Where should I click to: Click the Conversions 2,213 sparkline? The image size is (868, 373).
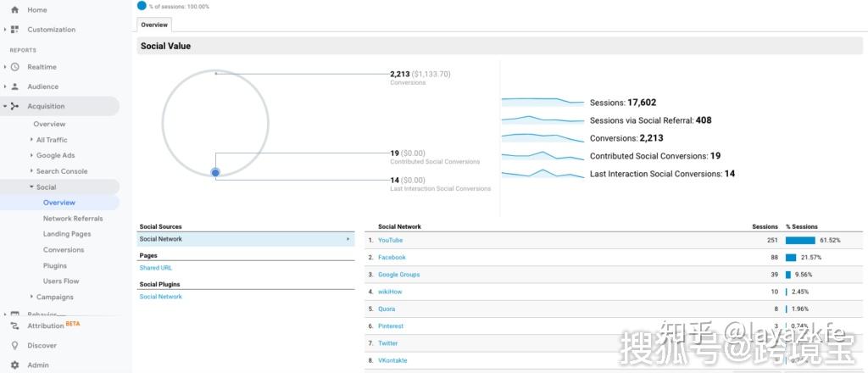pyautogui.click(x=542, y=138)
